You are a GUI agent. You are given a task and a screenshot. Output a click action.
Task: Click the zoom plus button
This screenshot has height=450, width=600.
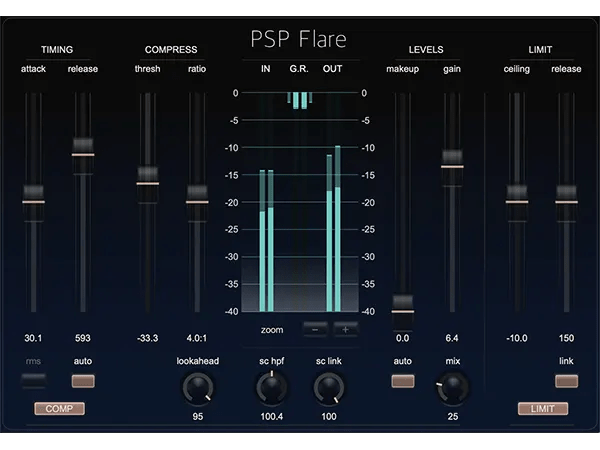tap(346, 329)
